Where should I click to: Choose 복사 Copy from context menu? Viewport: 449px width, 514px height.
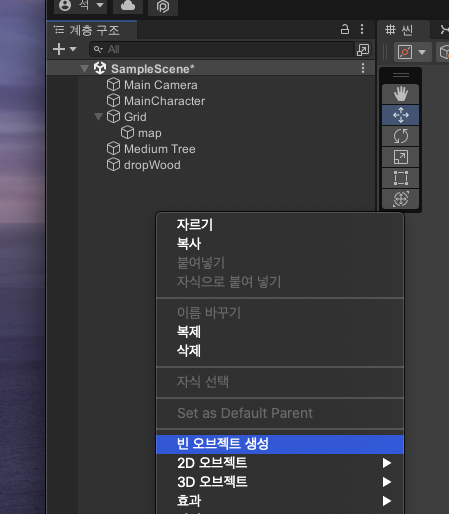(280, 244)
